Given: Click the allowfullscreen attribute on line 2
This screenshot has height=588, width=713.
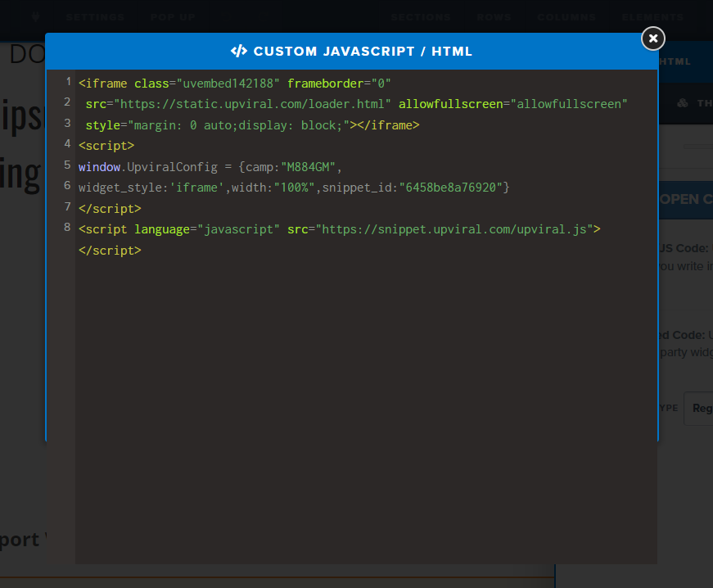Looking at the screenshot, I should click(x=513, y=104).
